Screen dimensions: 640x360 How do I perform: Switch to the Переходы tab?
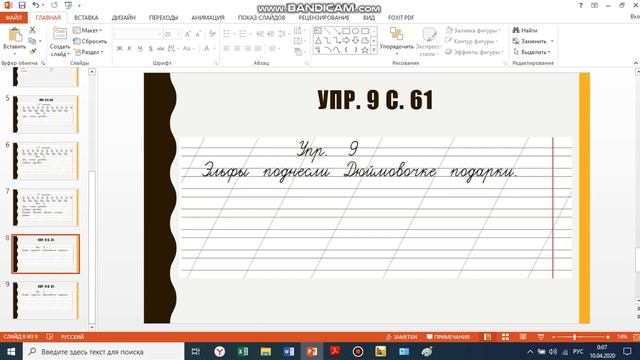point(163,18)
